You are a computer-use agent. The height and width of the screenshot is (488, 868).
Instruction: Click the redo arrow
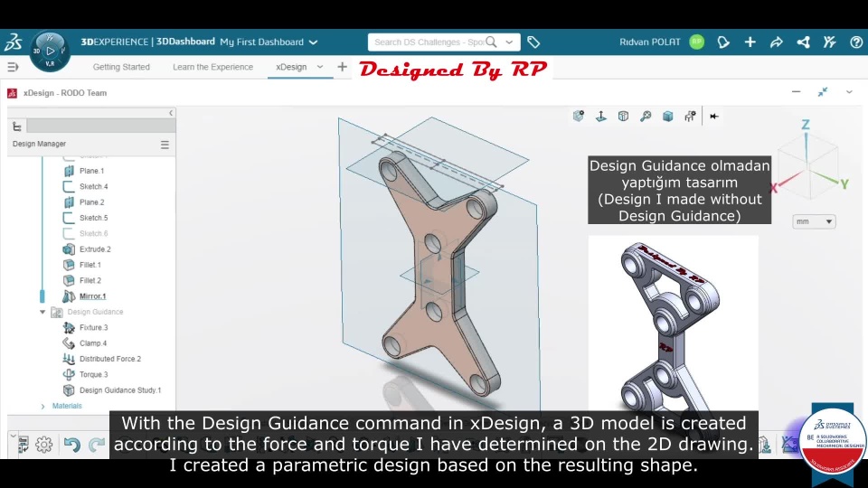97,445
